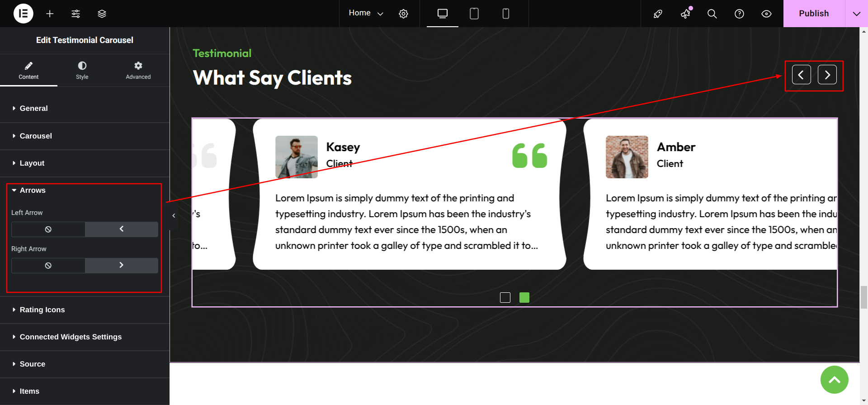
Task: Select the Content tab
Action: pyautogui.click(x=28, y=71)
